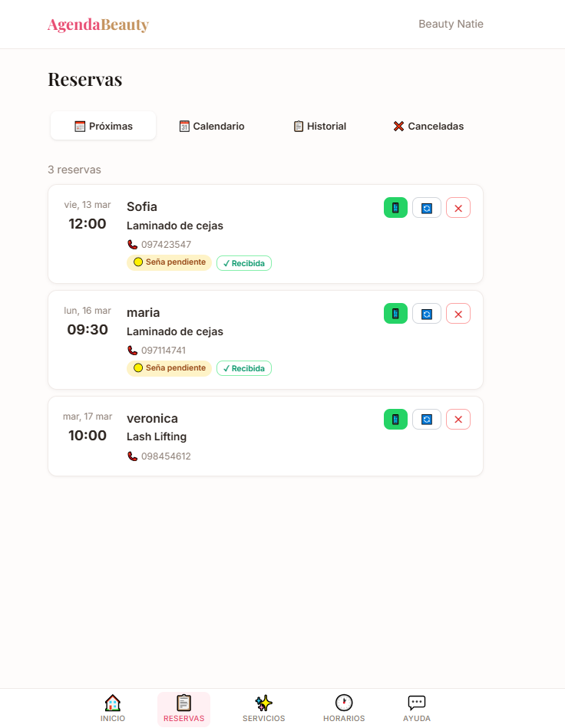The height and width of the screenshot is (728, 565).
Task: Switch to the Calendario tab
Action: click(x=212, y=126)
